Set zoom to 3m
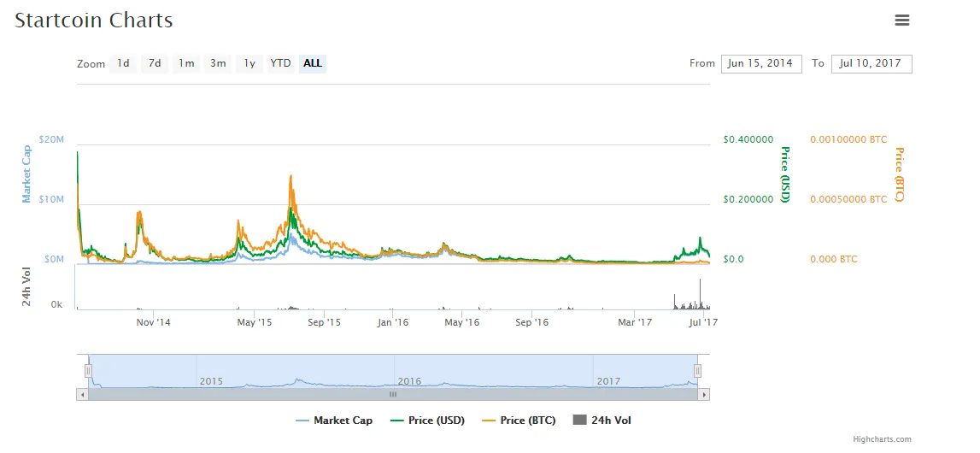 click(218, 63)
